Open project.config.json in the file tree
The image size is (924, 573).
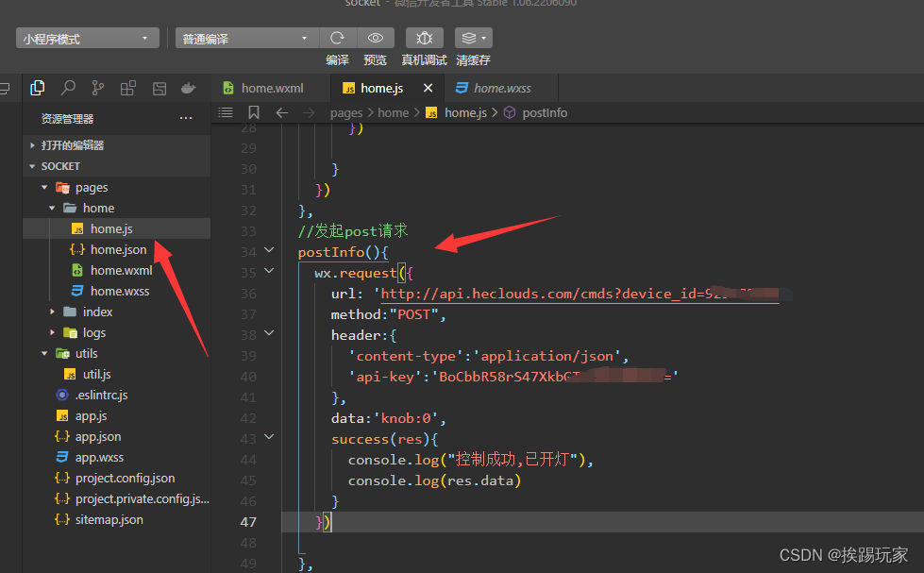coord(116,478)
